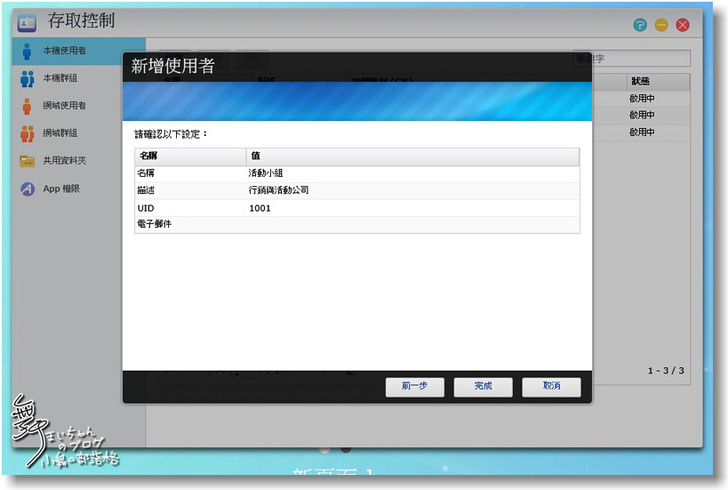The height and width of the screenshot is (490, 728).
Task: Click the 值 column header in confirmation table
Action: tap(412, 156)
